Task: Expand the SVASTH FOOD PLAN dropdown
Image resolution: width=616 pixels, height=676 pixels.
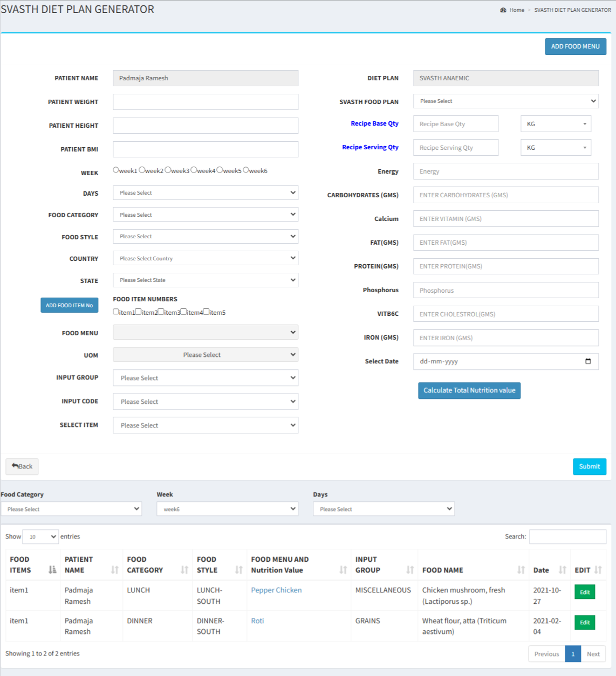Action: 506,101
